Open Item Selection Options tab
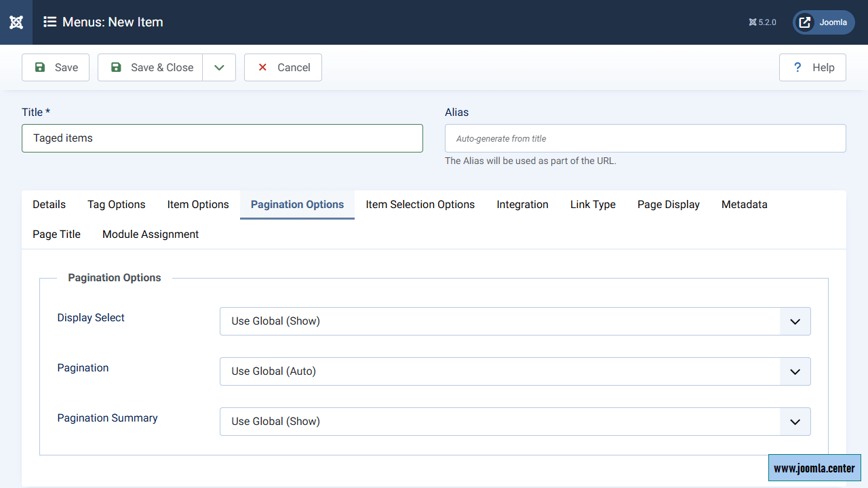 420,205
